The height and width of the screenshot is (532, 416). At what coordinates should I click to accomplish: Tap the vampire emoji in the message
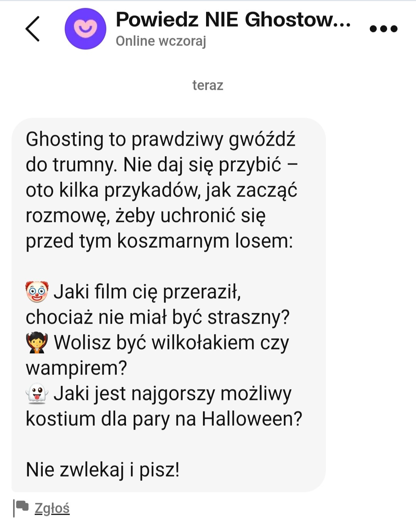click(37, 342)
